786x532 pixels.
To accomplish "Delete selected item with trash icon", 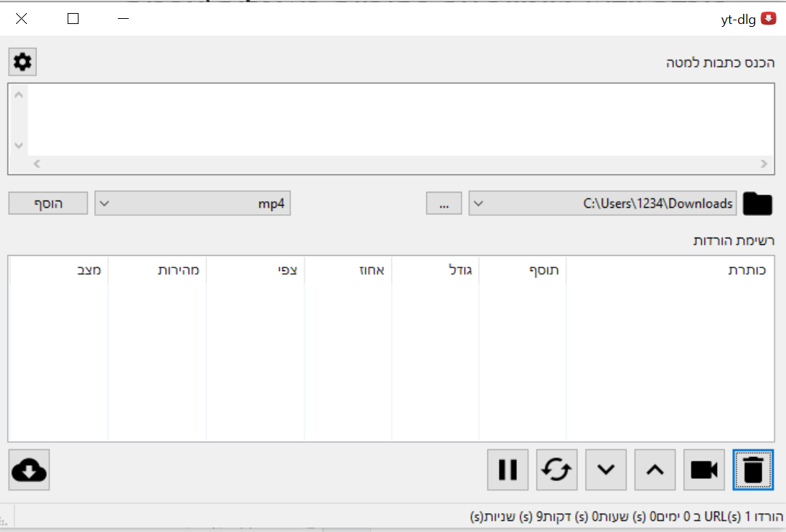I will (x=753, y=470).
